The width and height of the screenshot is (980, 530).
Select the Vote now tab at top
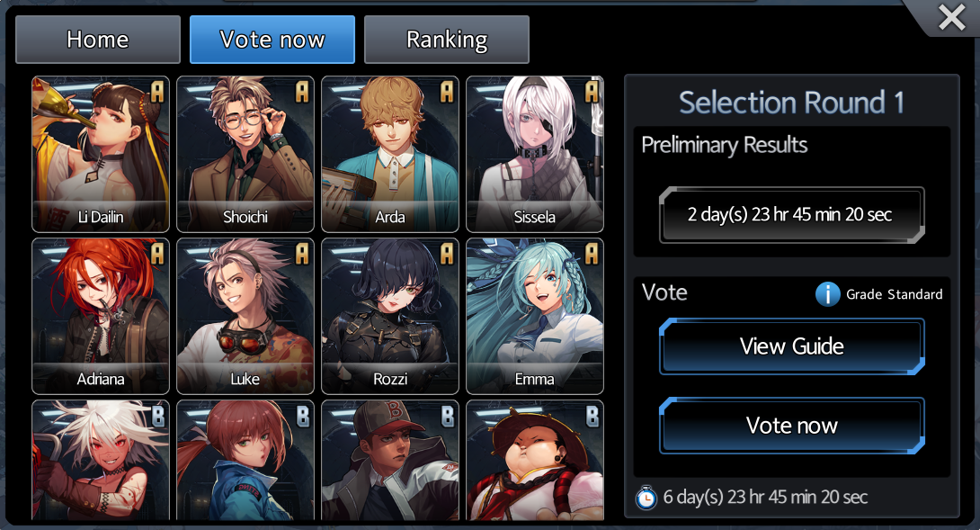[272, 40]
